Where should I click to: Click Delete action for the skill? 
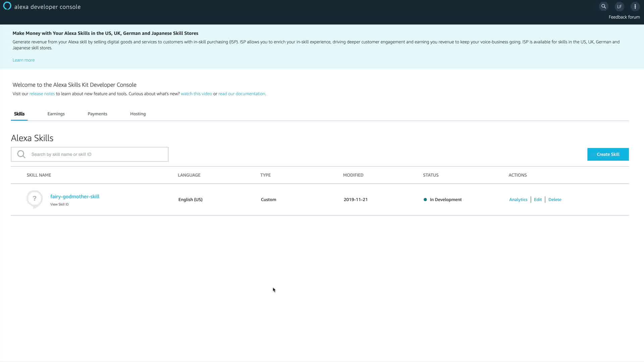click(554, 199)
